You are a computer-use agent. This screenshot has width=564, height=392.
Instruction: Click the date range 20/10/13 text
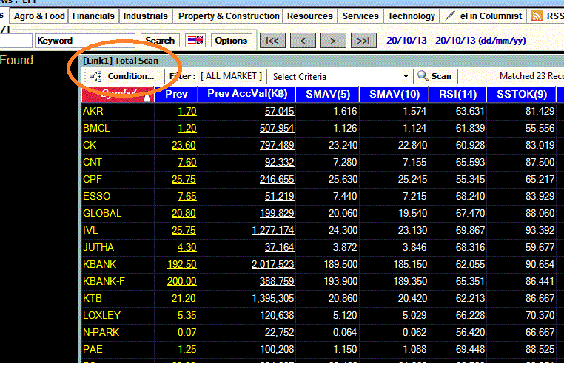tap(456, 40)
